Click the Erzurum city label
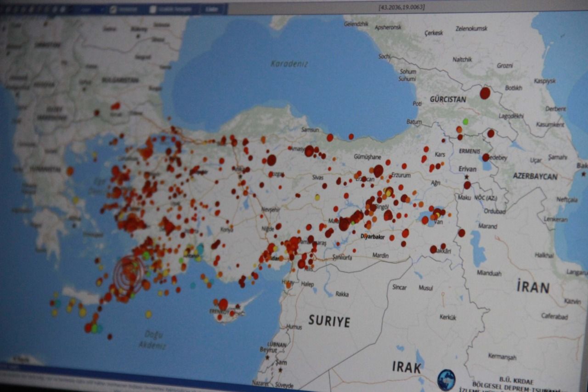 tap(401, 175)
